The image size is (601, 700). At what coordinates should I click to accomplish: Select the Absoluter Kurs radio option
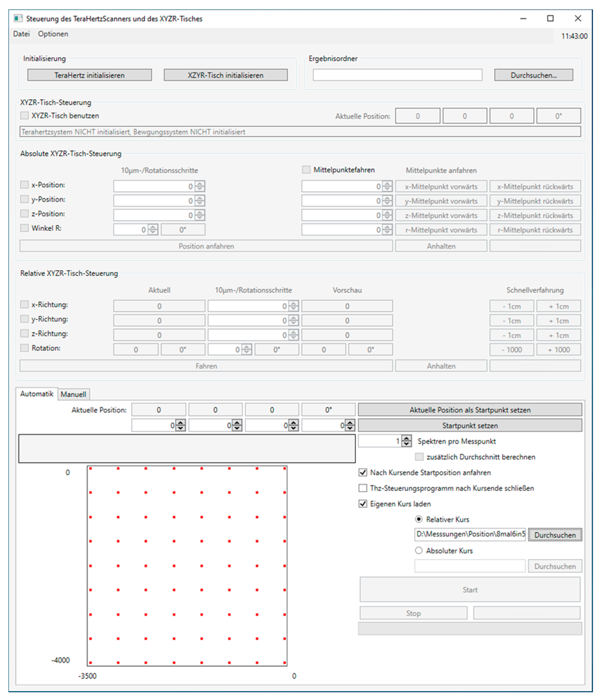419,550
